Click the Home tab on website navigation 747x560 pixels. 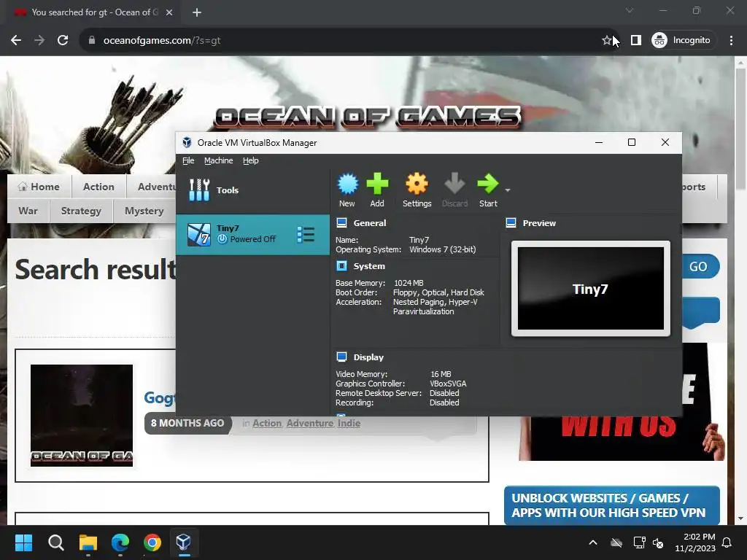coord(39,187)
